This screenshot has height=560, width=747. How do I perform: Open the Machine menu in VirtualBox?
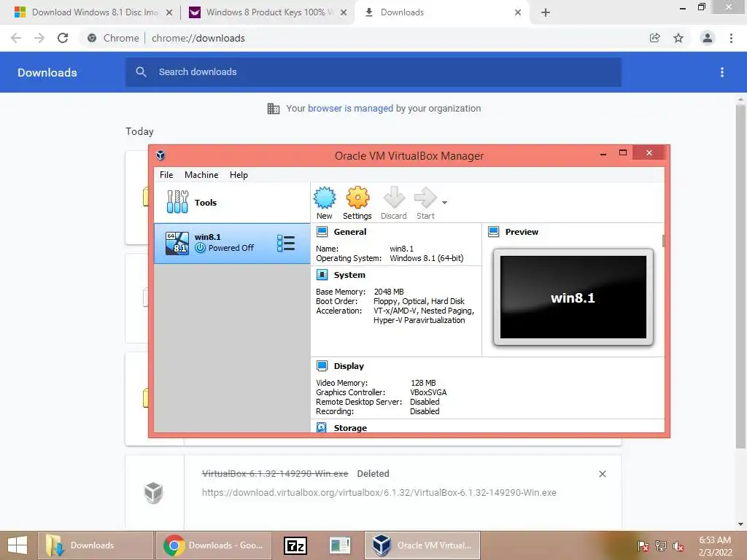pyautogui.click(x=201, y=175)
